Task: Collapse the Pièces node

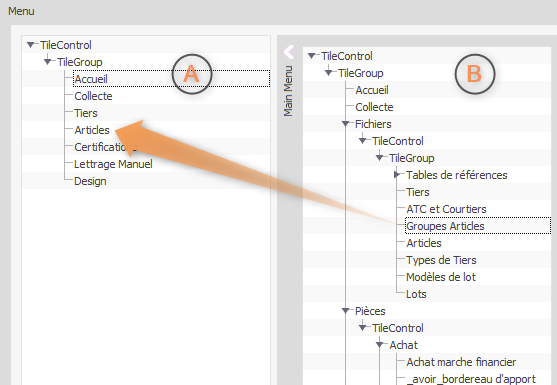Action: 346,311
